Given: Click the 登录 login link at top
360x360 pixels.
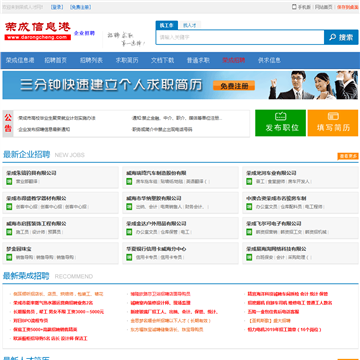Looking at the screenshot, I should coord(57,7).
